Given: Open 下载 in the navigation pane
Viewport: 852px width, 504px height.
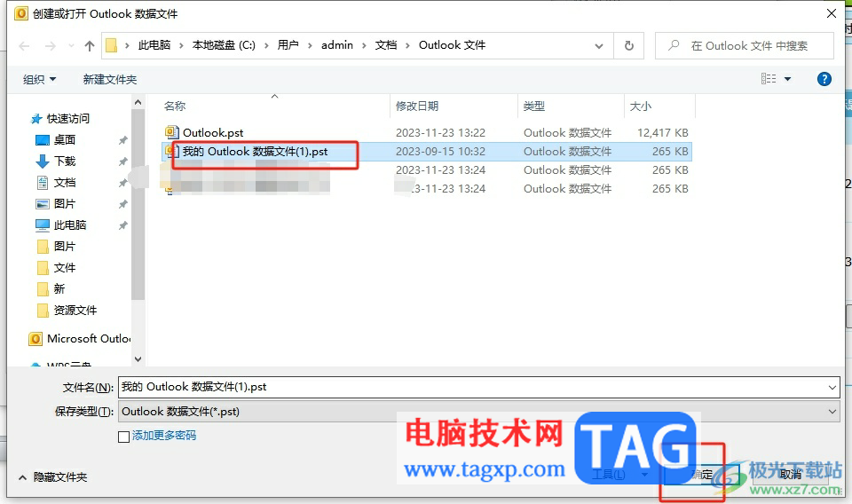Looking at the screenshot, I should (65, 161).
